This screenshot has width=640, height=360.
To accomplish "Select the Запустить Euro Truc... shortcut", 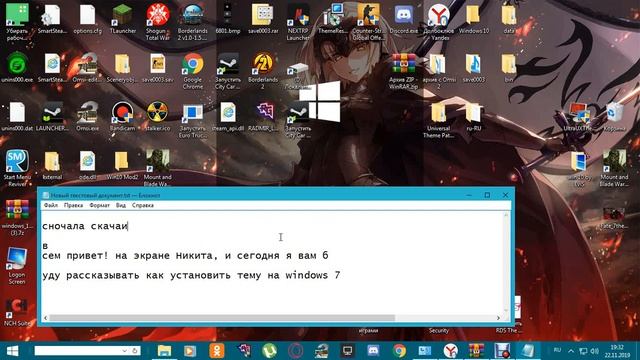I will [x=193, y=120].
